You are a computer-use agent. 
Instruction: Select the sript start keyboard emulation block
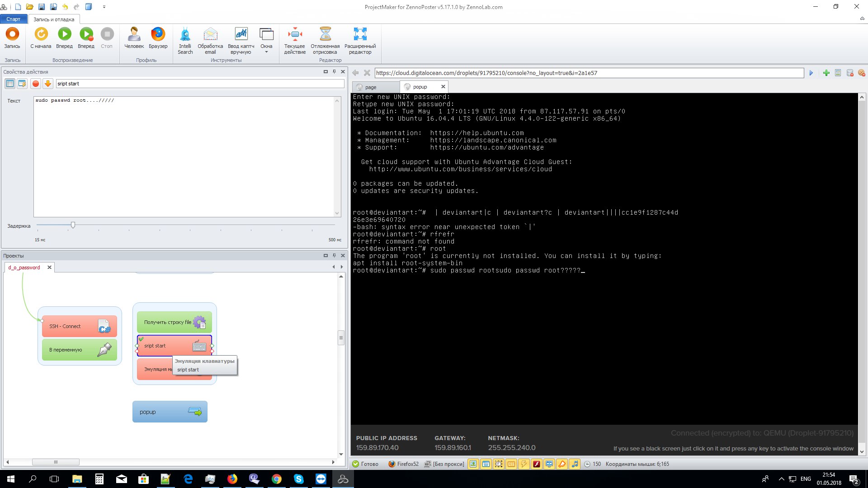(x=175, y=346)
